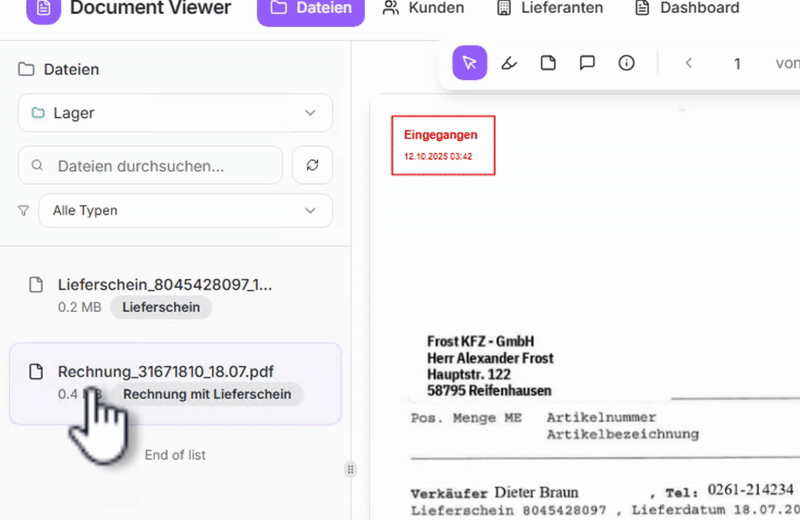Go to previous page arrow

(689, 63)
